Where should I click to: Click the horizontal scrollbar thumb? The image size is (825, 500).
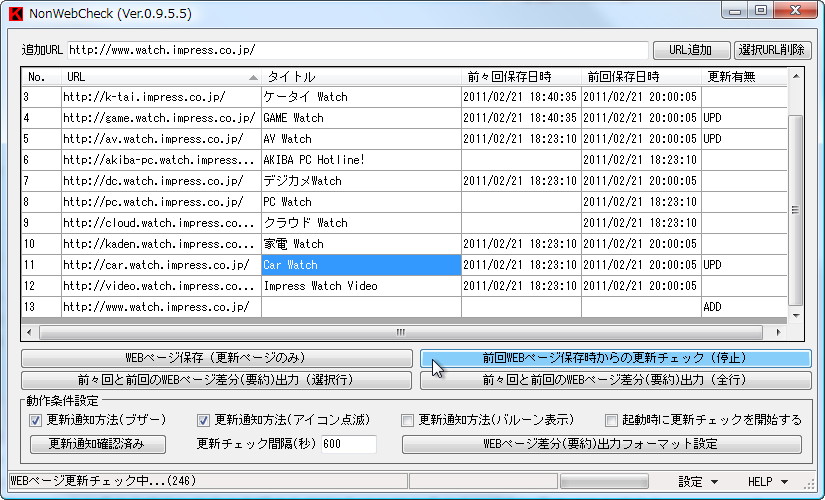point(401,332)
